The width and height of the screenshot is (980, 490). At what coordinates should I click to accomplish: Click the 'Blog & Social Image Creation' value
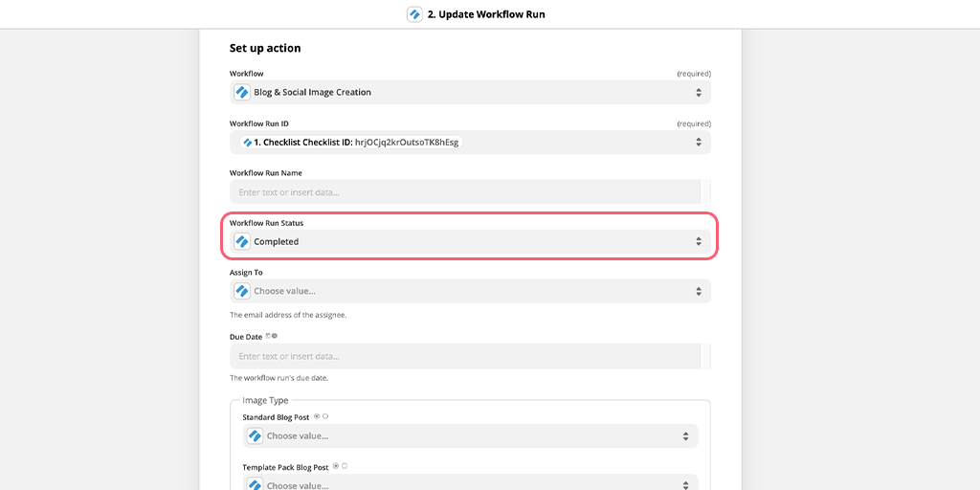pyautogui.click(x=313, y=93)
